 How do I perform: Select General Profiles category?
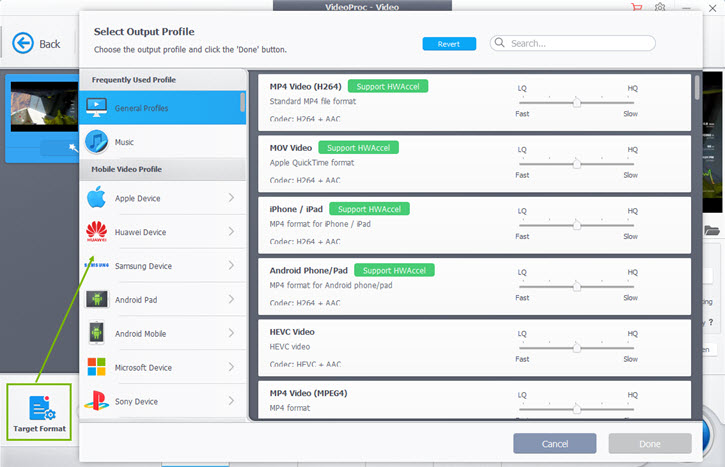pos(162,108)
